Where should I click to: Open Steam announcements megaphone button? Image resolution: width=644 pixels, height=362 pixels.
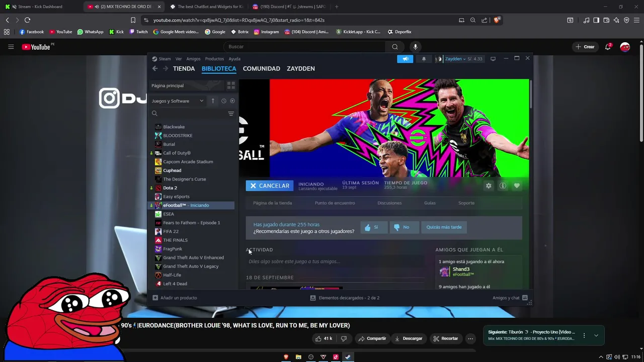point(405,59)
